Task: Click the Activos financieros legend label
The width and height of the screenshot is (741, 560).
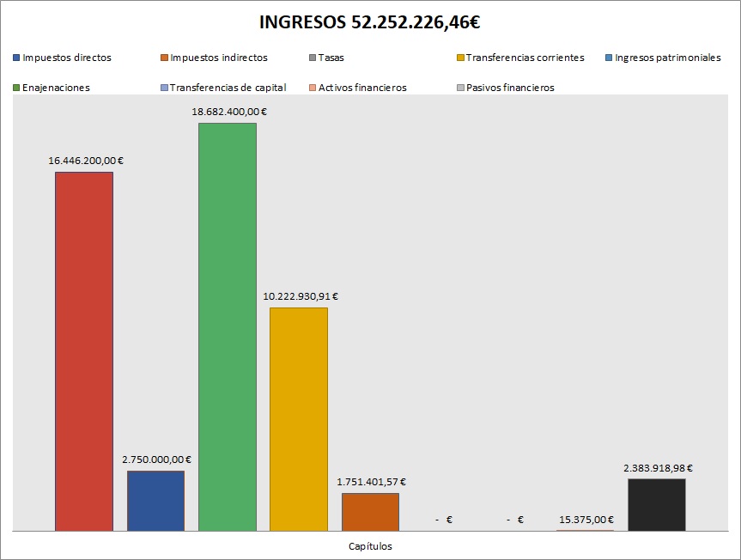Action: (362, 88)
